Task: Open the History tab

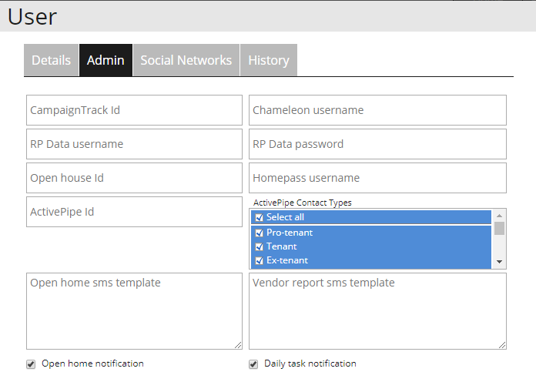Action: pos(268,60)
